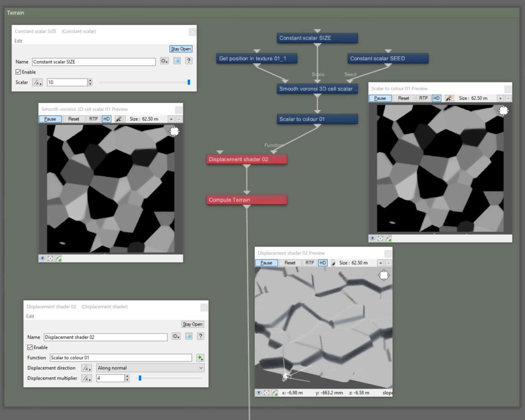The image size is (525, 420).
Task: Reset the Smooth voronoi preview
Action: (74, 119)
